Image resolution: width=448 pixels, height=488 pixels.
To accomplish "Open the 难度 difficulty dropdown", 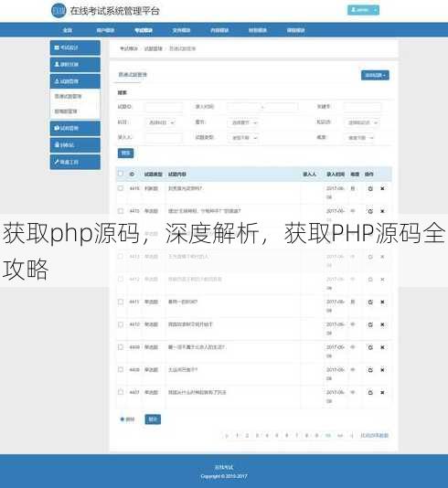I will [x=359, y=138].
